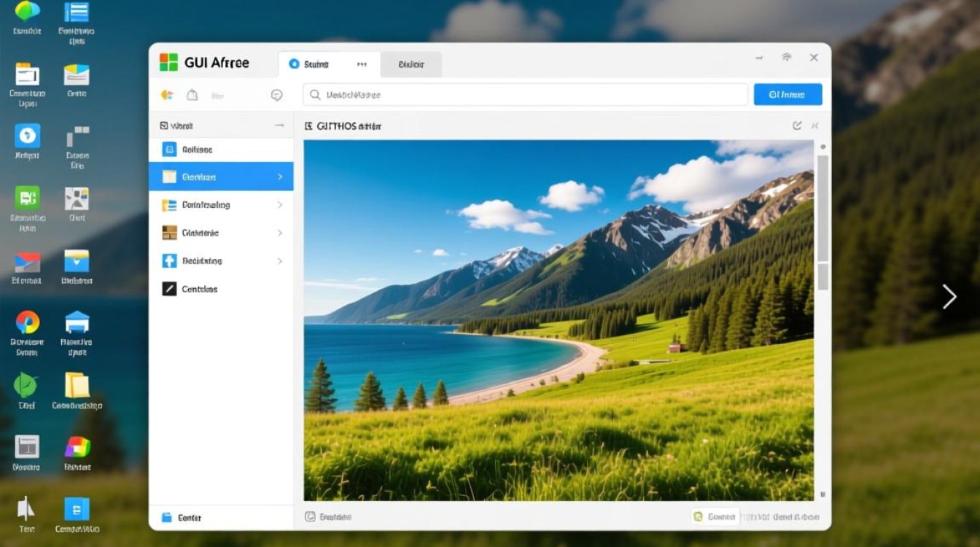Click the orange and blue palette toolbar icon
This screenshot has height=547, width=980.
[167, 95]
